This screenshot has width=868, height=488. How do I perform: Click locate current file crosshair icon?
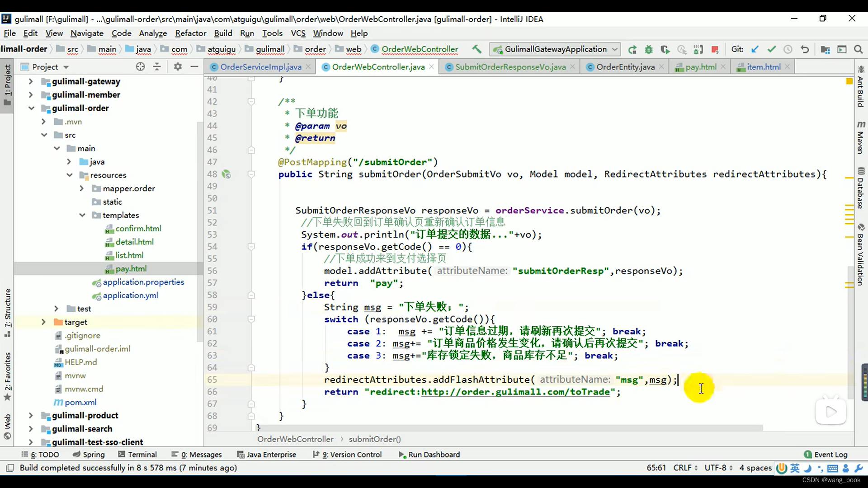(x=141, y=67)
